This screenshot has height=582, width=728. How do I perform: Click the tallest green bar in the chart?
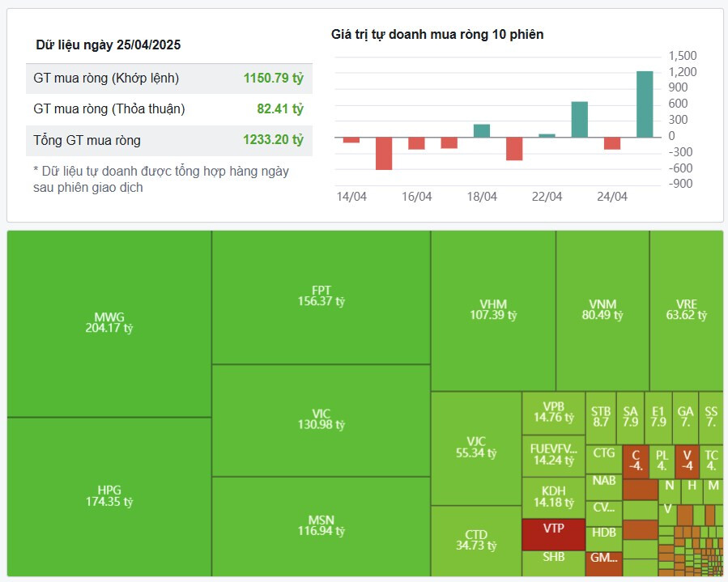pos(645,104)
